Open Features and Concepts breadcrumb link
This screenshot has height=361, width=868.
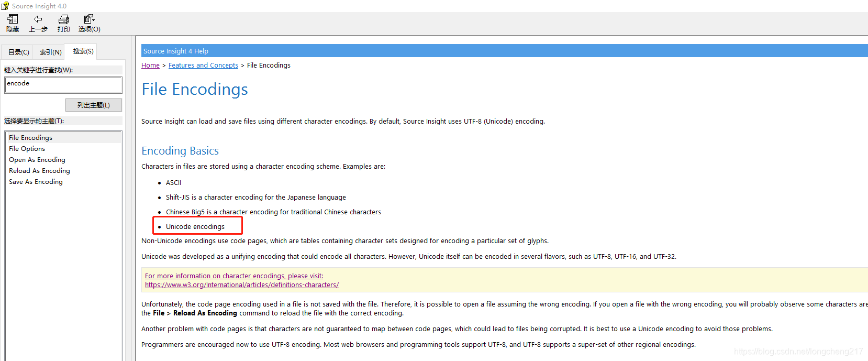coord(203,65)
